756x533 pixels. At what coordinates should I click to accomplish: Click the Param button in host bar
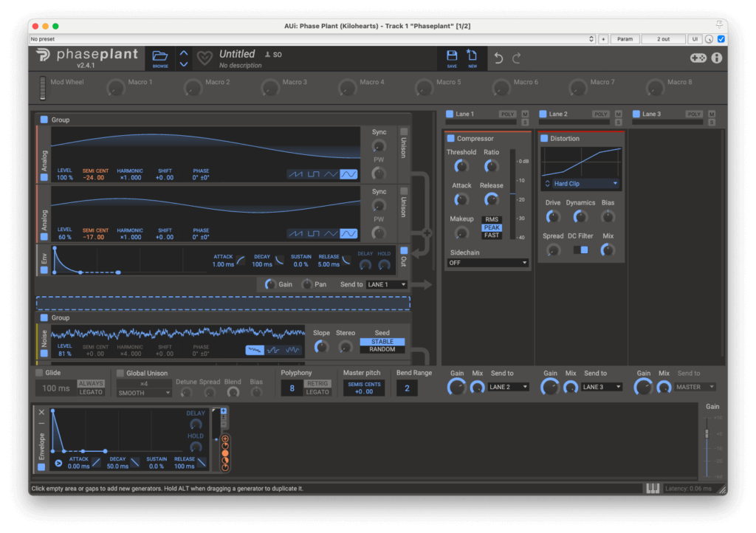click(x=625, y=39)
